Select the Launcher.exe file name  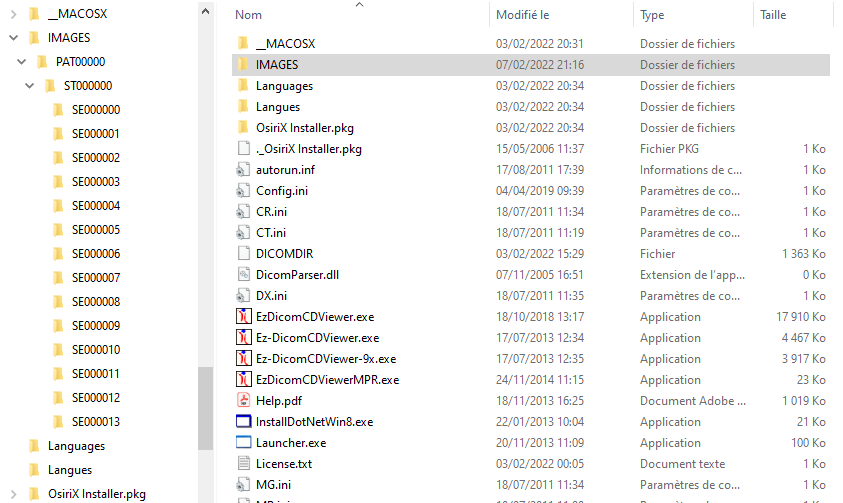[x=291, y=443]
